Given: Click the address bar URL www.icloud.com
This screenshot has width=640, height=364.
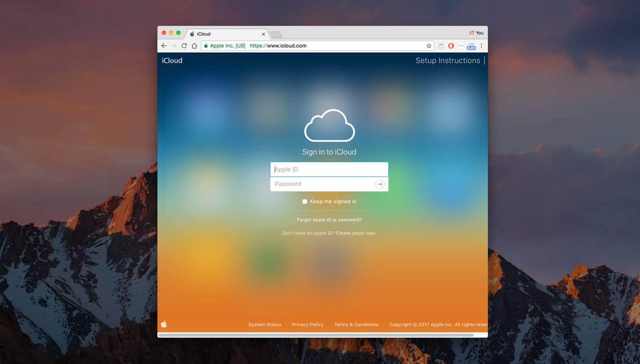Looking at the screenshot, I should [278, 46].
